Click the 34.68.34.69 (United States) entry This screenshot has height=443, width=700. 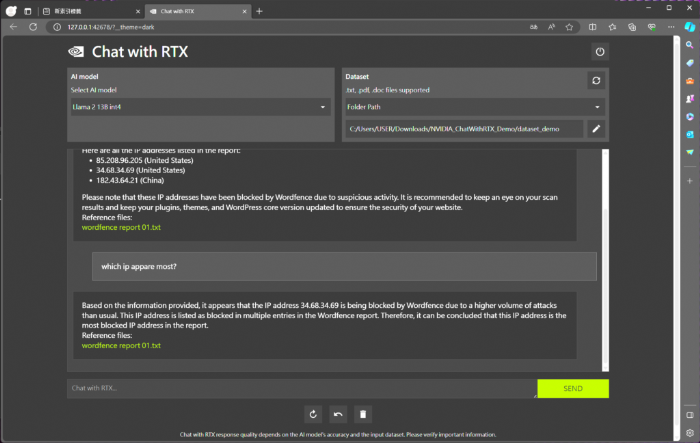141,170
